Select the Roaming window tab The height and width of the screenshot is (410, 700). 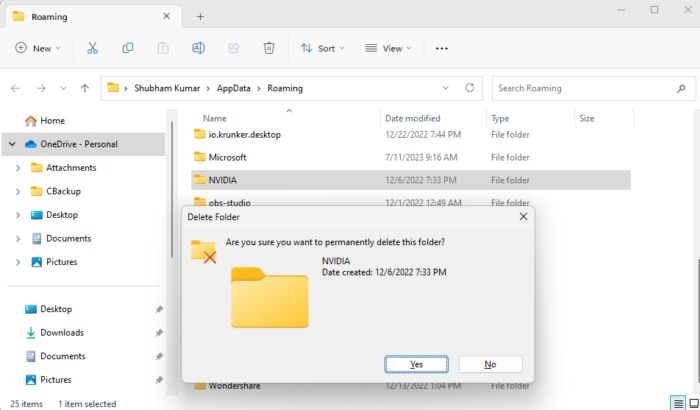tap(94, 17)
